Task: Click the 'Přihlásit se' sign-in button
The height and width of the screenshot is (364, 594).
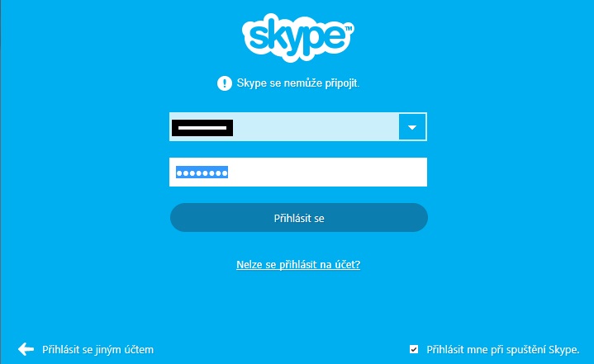Action: [x=299, y=218]
